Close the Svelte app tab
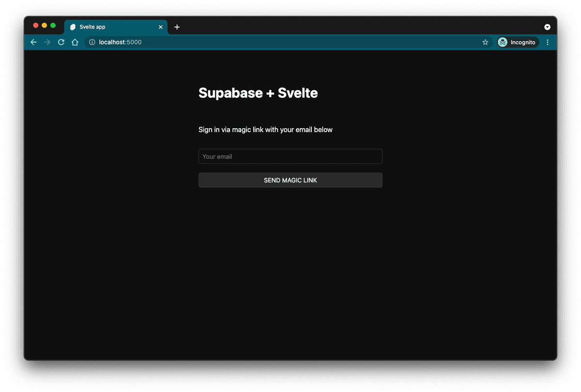The image size is (581, 392). tap(160, 27)
